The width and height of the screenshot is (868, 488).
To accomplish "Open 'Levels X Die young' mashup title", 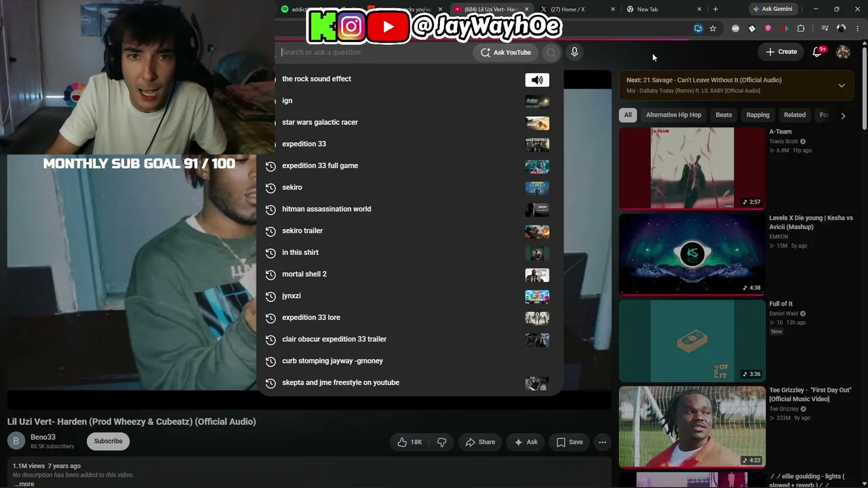I will [811, 222].
